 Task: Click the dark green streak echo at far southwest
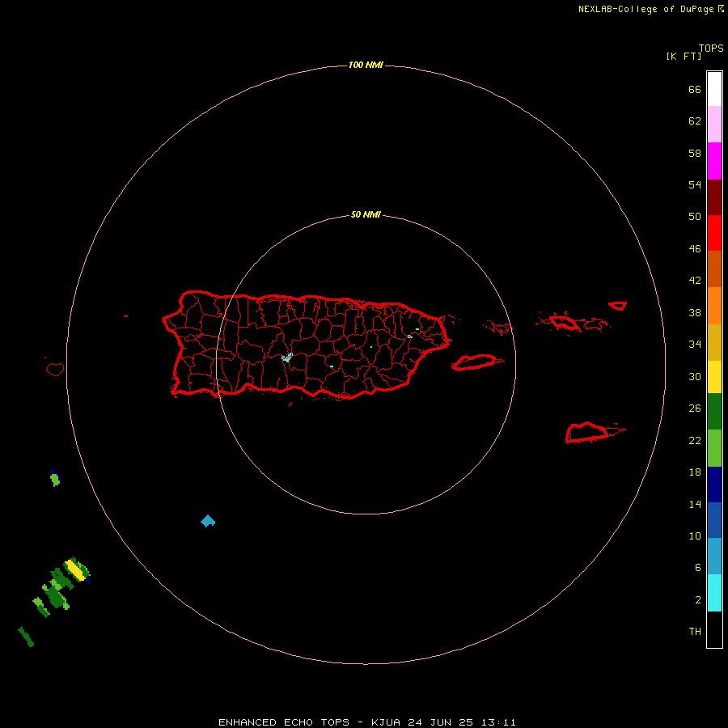coord(26,637)
